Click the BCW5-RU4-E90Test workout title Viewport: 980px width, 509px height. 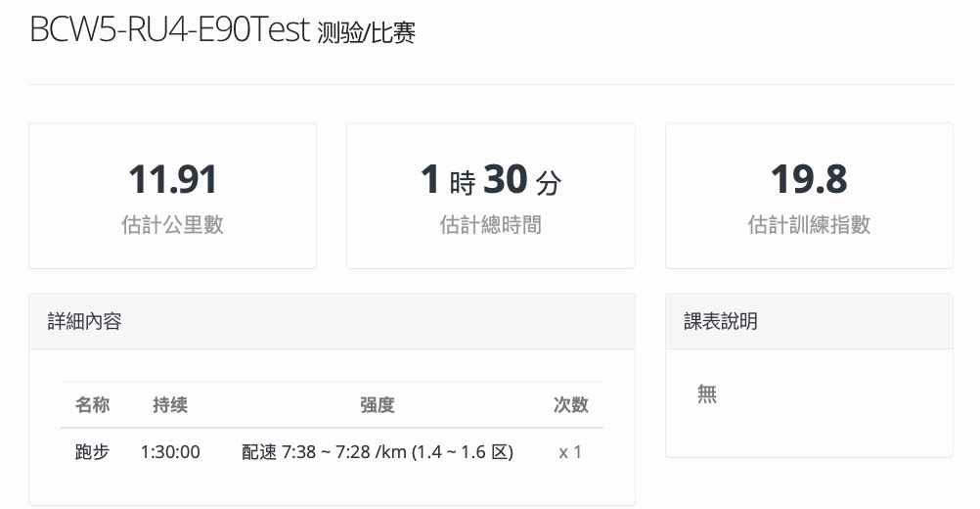click(169, 29)
